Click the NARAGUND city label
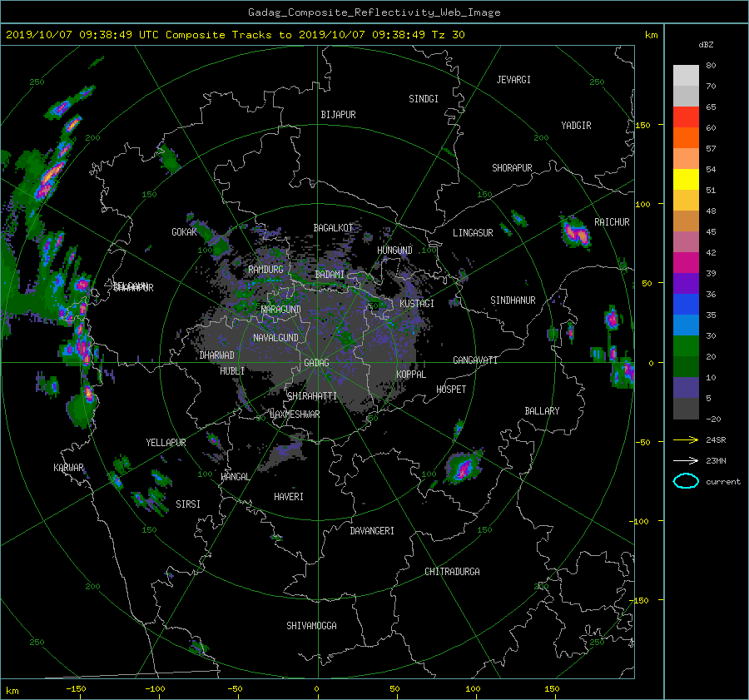 281,309
